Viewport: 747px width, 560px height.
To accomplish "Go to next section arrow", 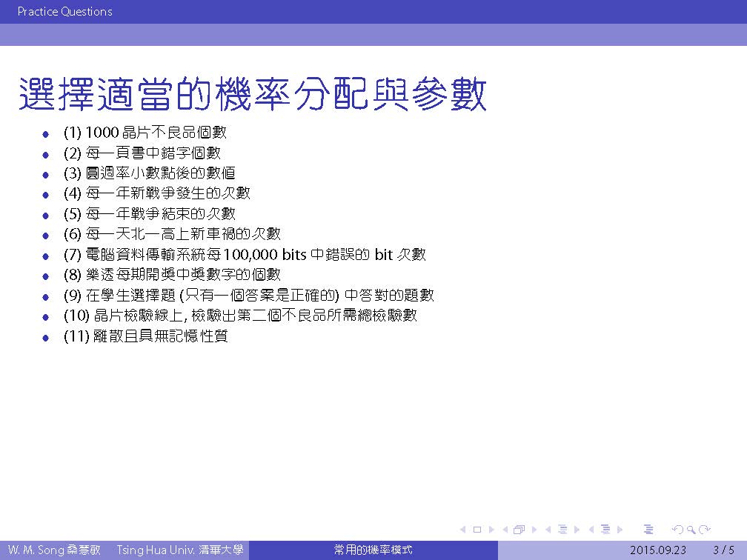I will pyautogui.click(x=620, y=530).
